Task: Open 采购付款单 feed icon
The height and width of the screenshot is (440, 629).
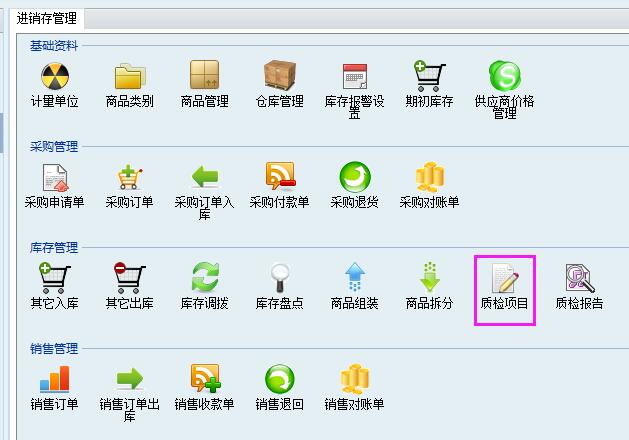Action: coord(280,176)
